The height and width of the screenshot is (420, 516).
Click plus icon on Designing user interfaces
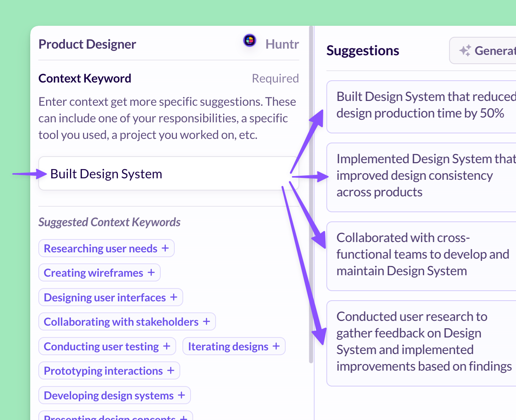[x=174, y=297]
